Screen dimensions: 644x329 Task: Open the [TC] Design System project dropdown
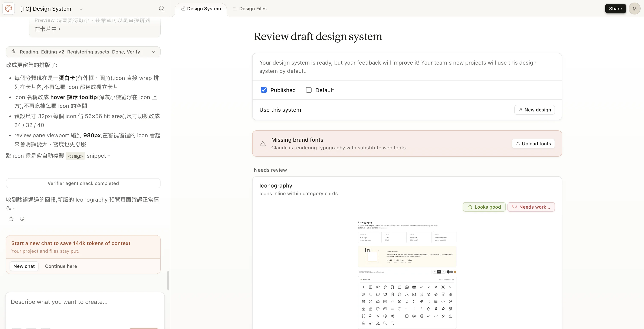click(x=81, y=9)
